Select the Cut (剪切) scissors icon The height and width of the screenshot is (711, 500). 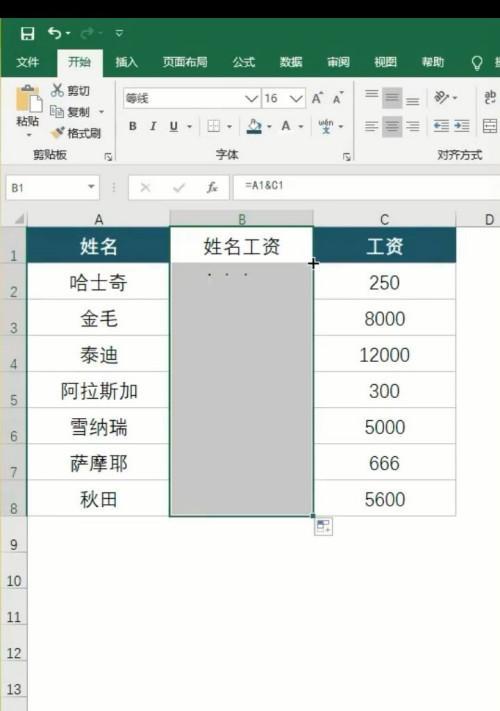click(57, 90)
